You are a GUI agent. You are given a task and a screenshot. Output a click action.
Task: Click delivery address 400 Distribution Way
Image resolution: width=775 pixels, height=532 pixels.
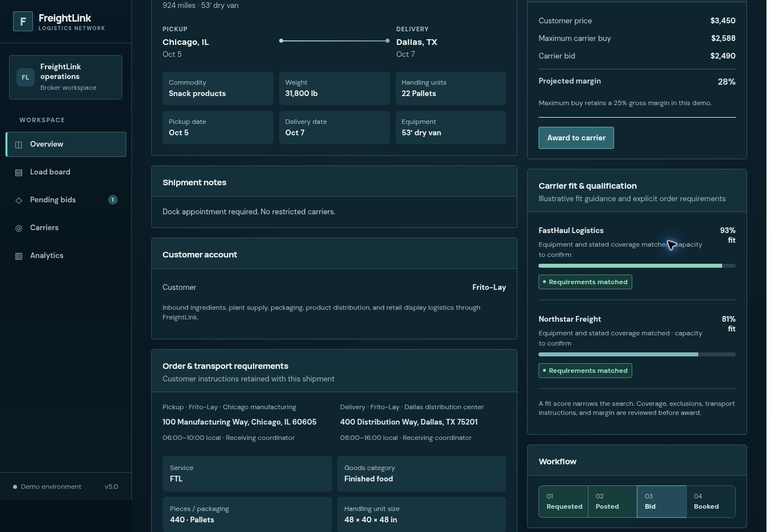click(409, 422)
